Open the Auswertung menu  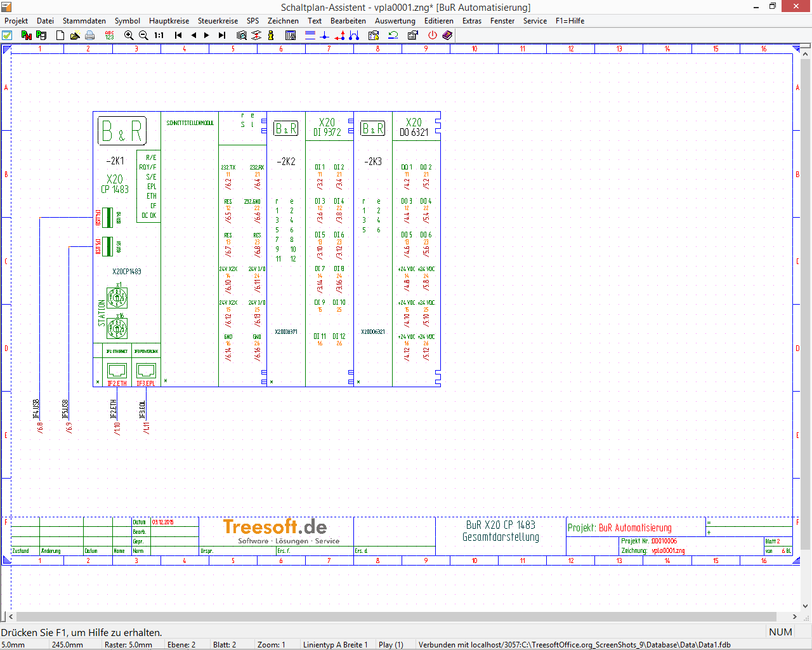[x=395, y=21]
